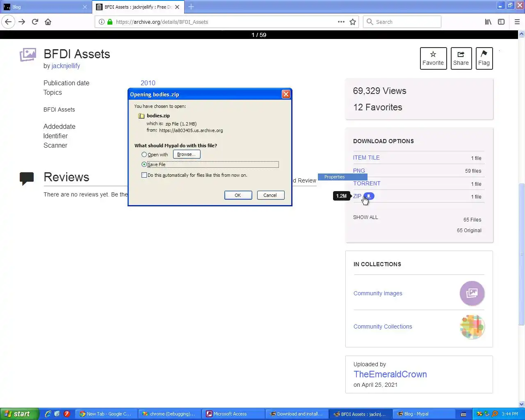Open uploader jacknjellify link
The height and width of the screenshot is (420, 525).
coord(66,66)
